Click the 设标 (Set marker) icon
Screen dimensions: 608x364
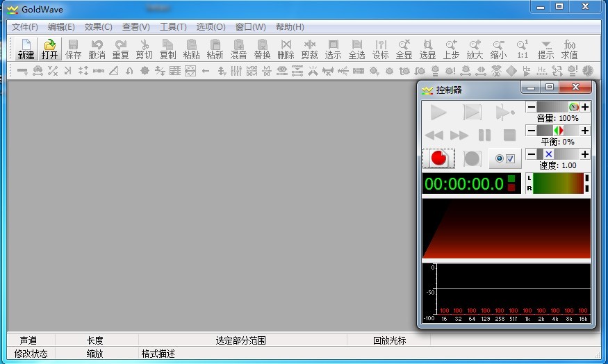380,49
